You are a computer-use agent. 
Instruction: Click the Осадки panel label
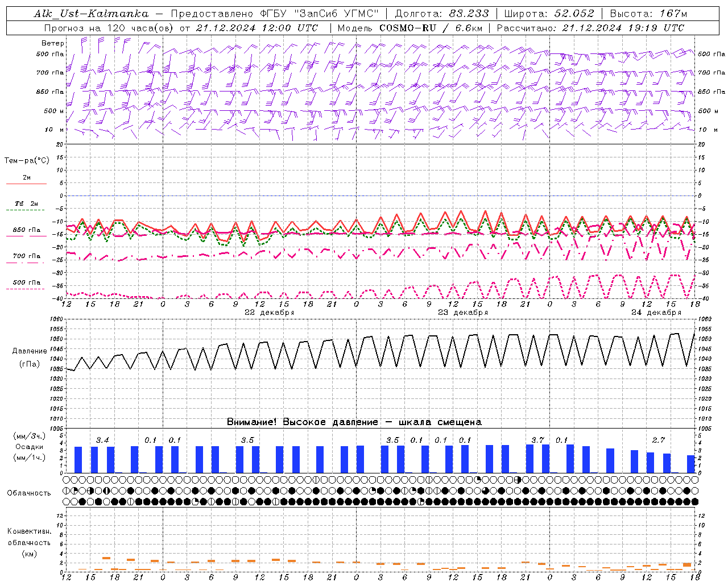pyautogui.click(x=29, y=447)
